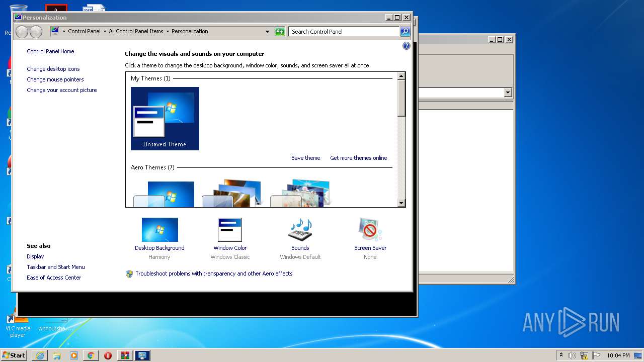Open Taskbar and Start Menu link

(x=56, y=267)
